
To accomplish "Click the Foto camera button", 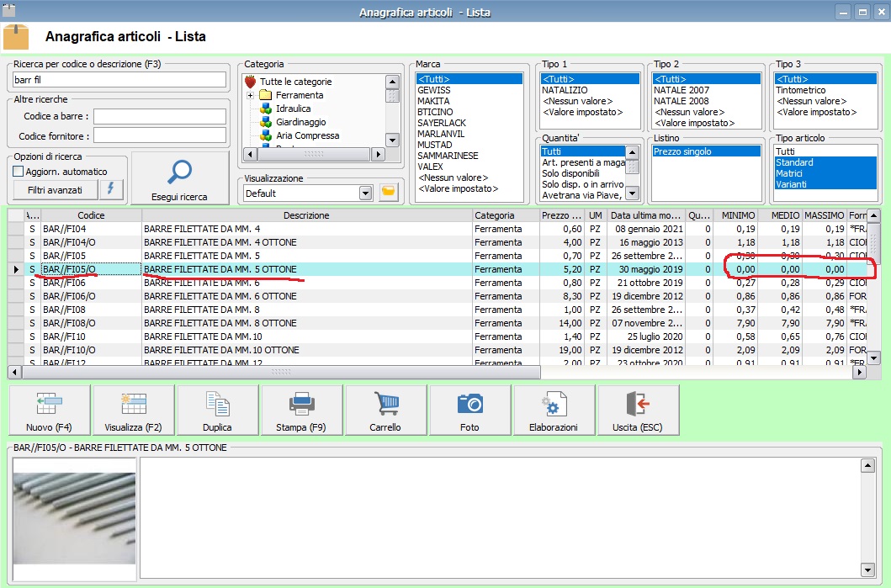I will tap(469, 410).
